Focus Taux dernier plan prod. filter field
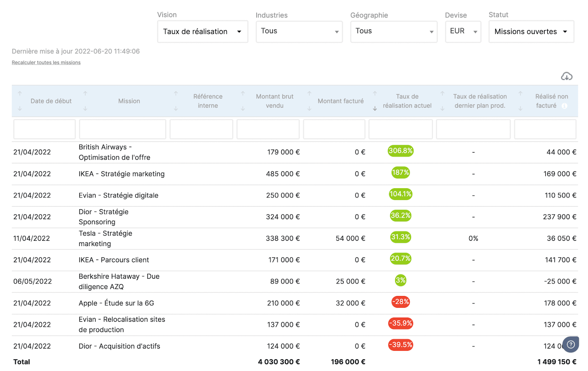Image resolution: width=588 pixels, height=371 pixels. 473,129
